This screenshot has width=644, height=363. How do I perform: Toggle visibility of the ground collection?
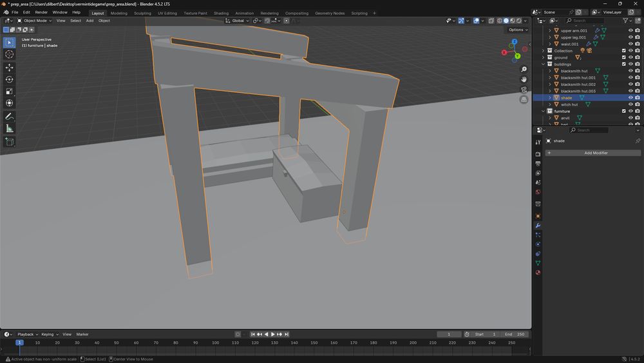(x=630, y=57)
